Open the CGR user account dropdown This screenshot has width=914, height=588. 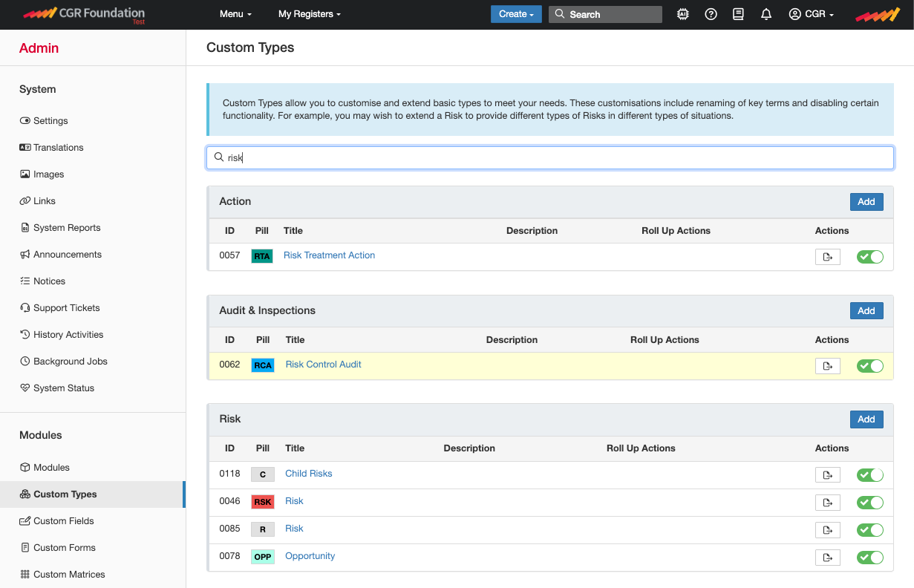tap(812, 14)
